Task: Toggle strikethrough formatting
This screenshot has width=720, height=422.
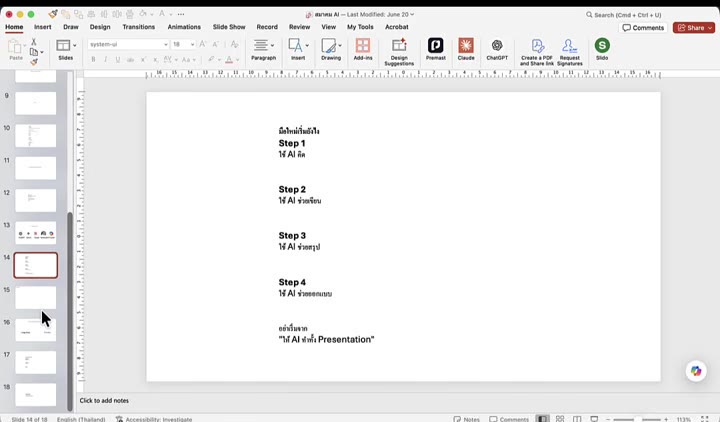Action: tap(130, 59)
